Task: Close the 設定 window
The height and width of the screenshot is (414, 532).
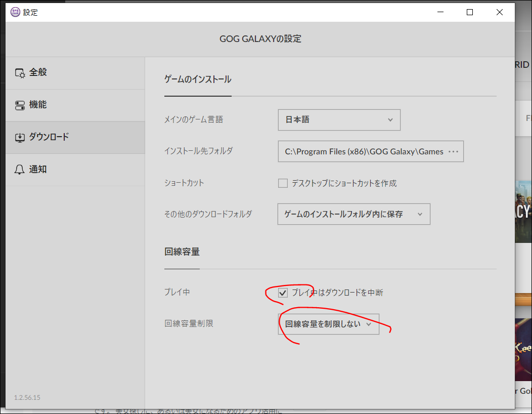Action: 500,12
